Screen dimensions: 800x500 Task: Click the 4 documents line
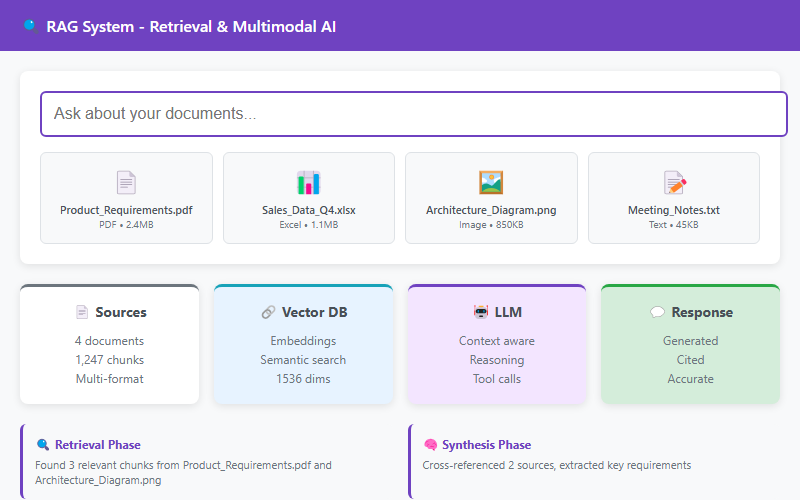point(110,341)
